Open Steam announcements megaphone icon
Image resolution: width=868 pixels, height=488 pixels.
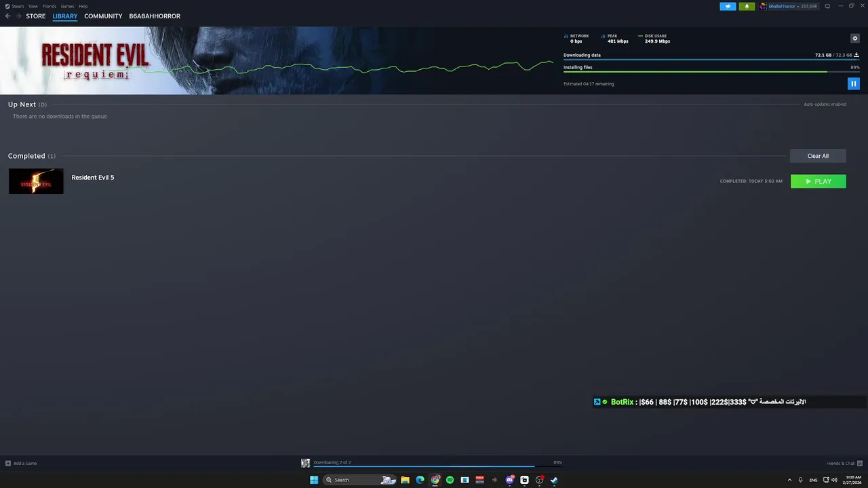tap(728, 6)
